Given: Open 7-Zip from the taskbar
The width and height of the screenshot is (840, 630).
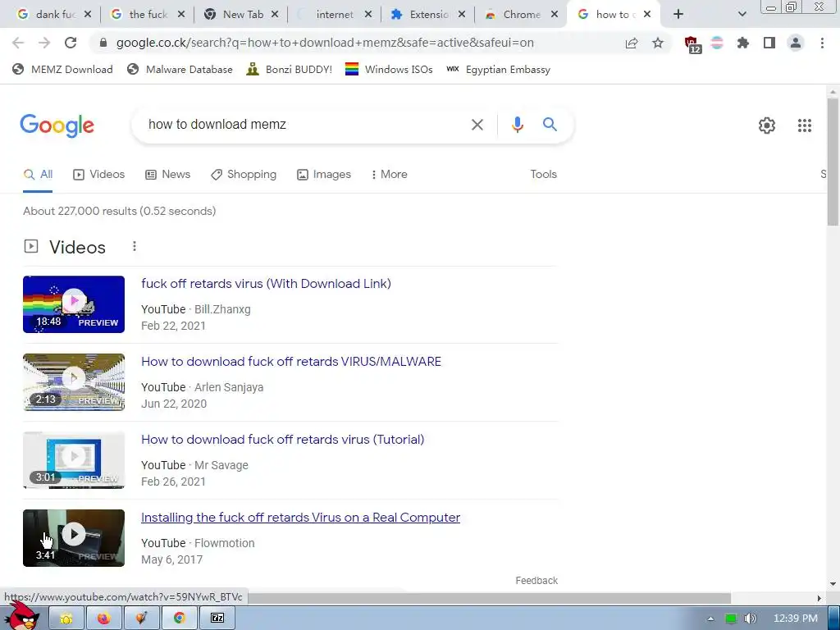Looking at the screenshot, I should point(217,619).
